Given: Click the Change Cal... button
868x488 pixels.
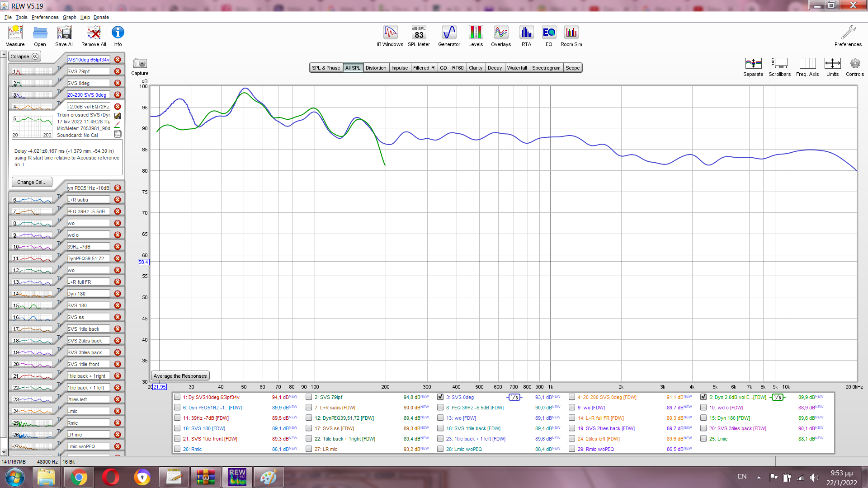Looking at the screenshot, I should coord(32,182).
